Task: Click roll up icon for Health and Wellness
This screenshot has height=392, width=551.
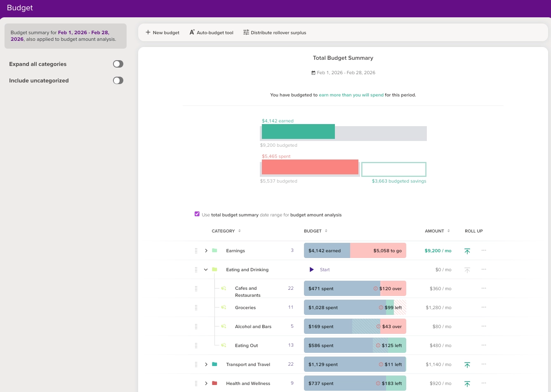Action: [467, 384]
